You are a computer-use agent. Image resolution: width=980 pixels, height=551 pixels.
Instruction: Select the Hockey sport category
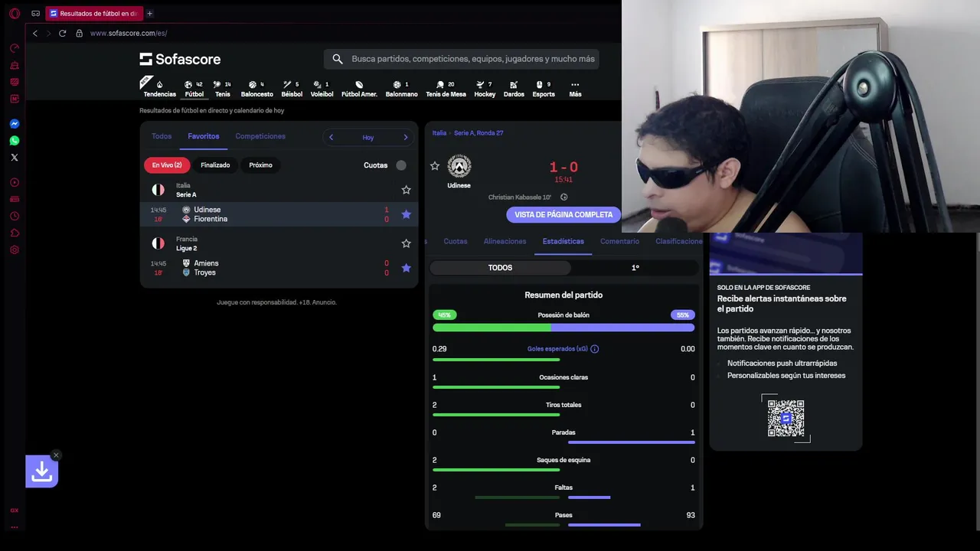coord(485,90)
